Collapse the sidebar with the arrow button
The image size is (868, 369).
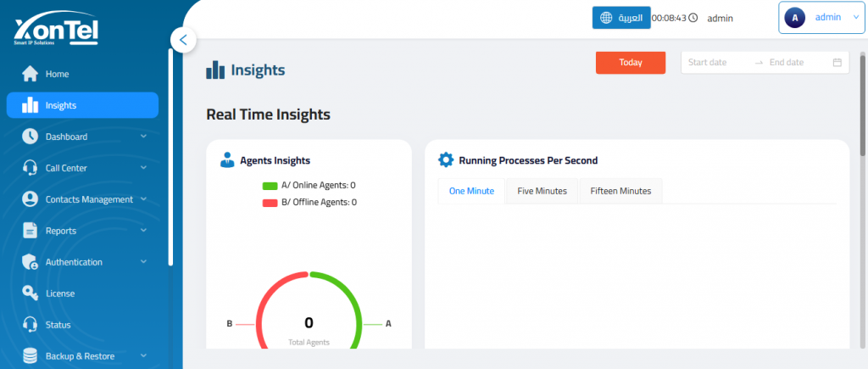[x=184, y=40]
